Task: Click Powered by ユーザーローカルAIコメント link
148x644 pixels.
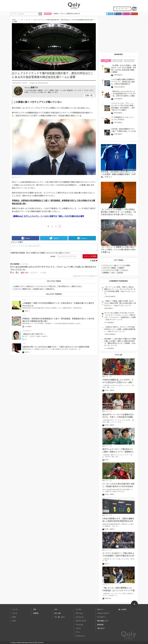Action: click(85, 276)
